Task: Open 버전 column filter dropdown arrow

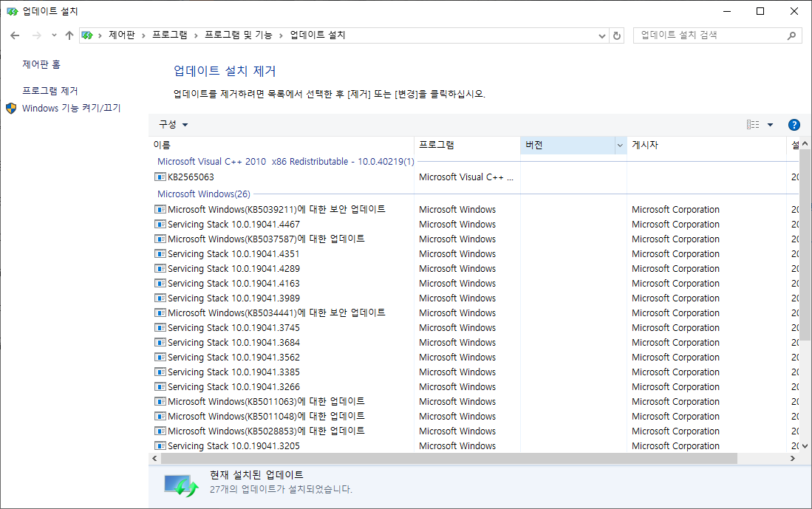Action: [620, 146]
